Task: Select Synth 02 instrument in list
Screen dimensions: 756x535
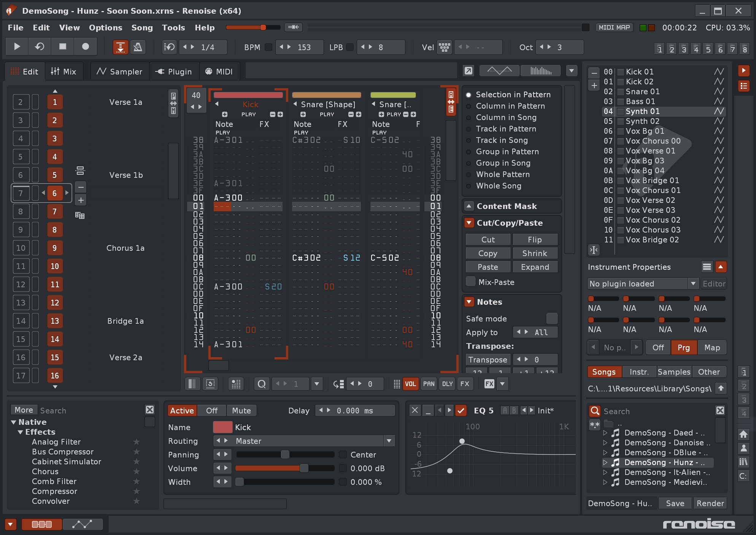Action: (664, 121)
